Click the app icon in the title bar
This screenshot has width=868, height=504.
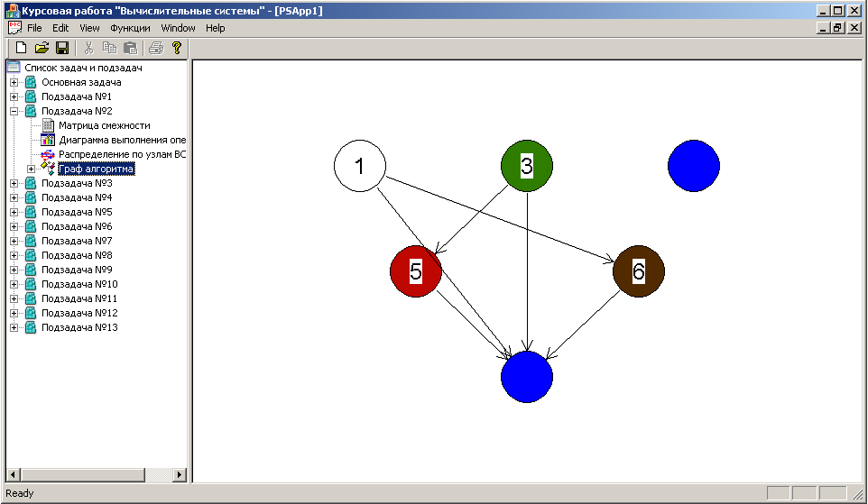point(12,10)
